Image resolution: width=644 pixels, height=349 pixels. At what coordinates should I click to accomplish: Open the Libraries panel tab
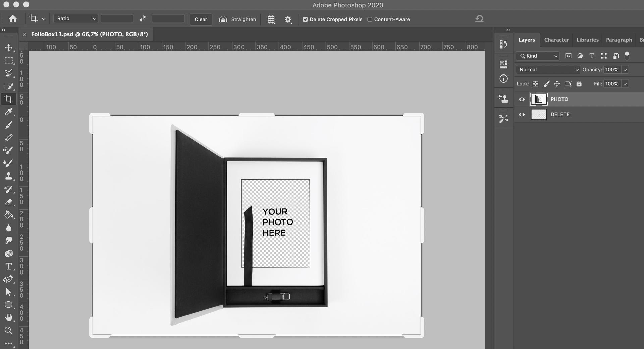pyautogui.click(x=587, y=40)
